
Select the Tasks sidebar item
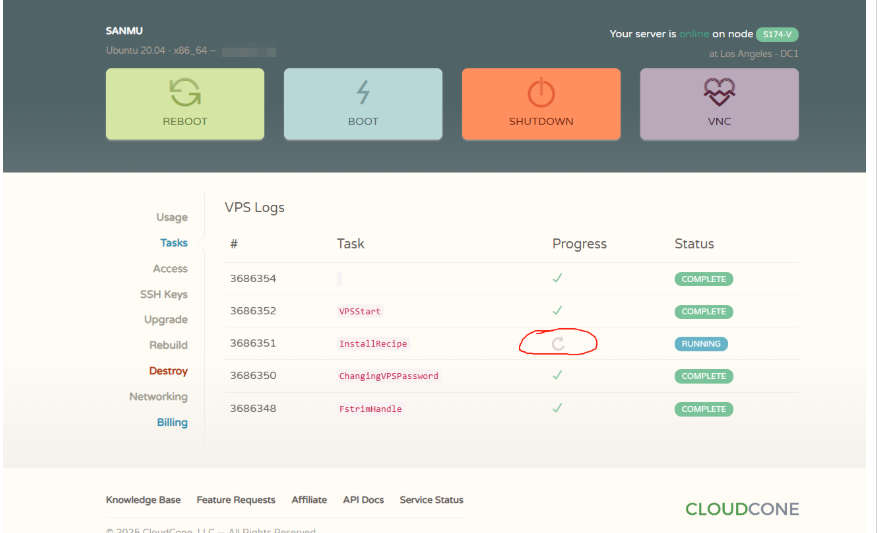coord(174,243)
